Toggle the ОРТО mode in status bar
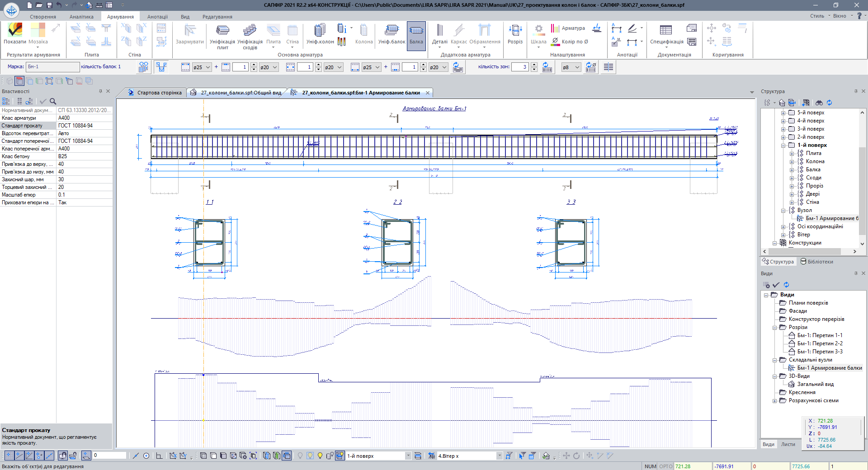 [x=665, y=466]
